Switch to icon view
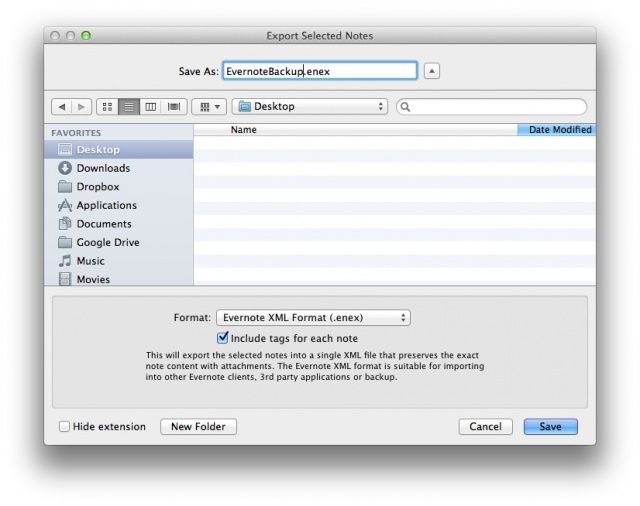Viewport: 640px width, 506px height. pyautogui.click(x=107, y=107)
